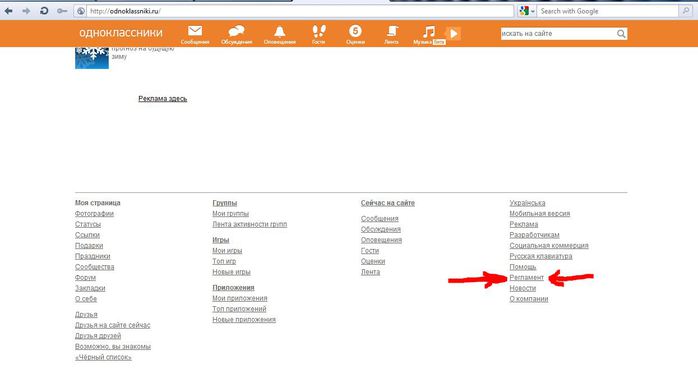Open the Подарки footer link
This screenshot has width=698, height=369.
point(89,246)
